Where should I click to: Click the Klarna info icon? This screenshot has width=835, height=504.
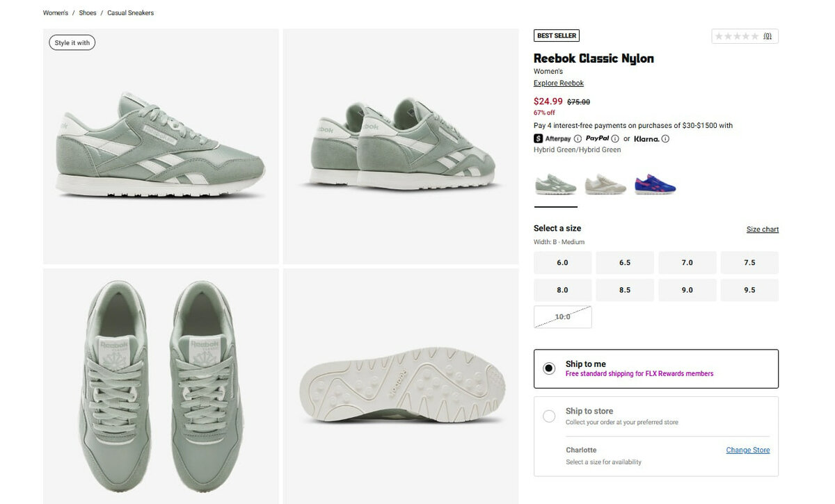(665, 139)
